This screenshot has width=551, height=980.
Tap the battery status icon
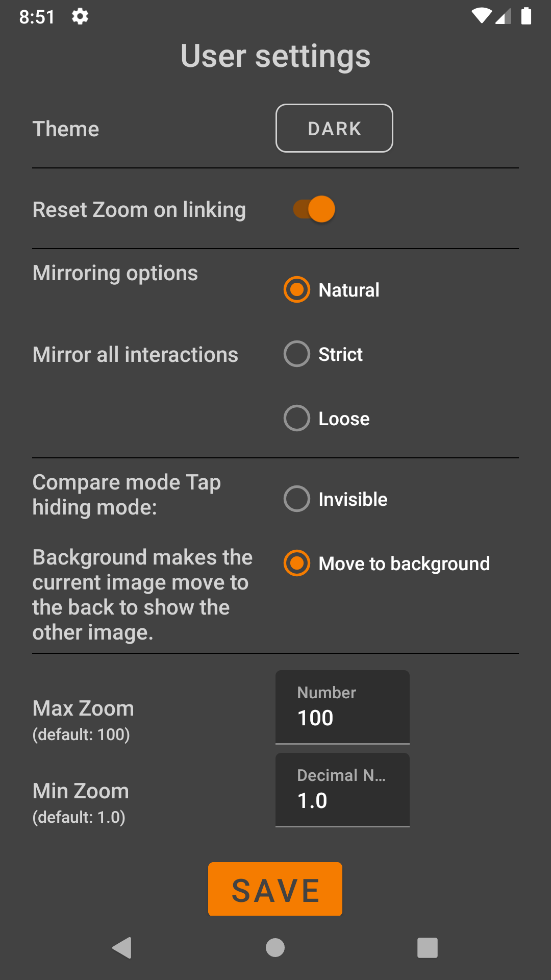click(x=526, y=16)
